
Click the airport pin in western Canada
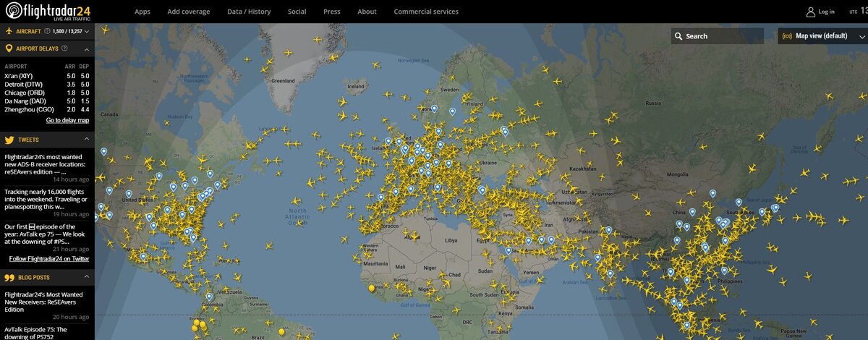[104, 152]
